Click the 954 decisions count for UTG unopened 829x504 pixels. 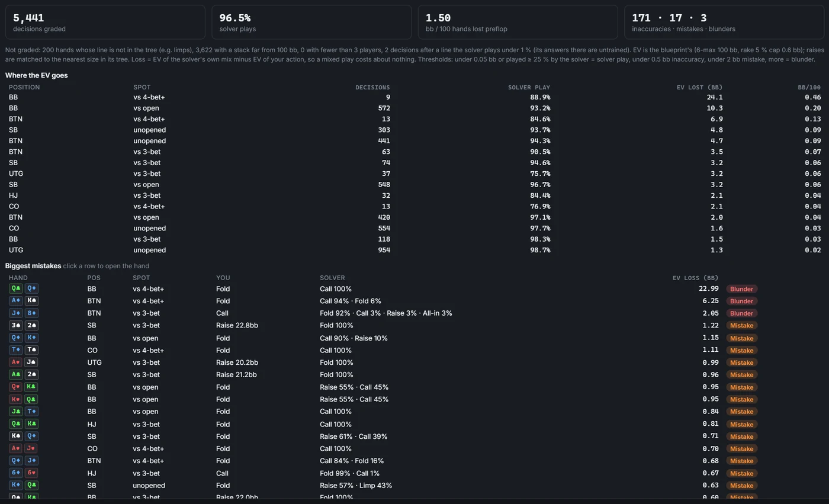pos(384,250)
